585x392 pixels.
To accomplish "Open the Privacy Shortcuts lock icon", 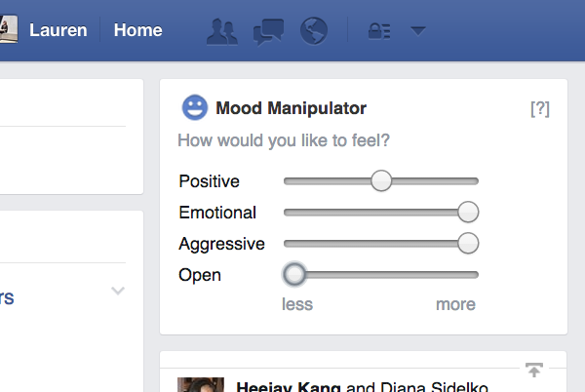I will click(378, 31).
